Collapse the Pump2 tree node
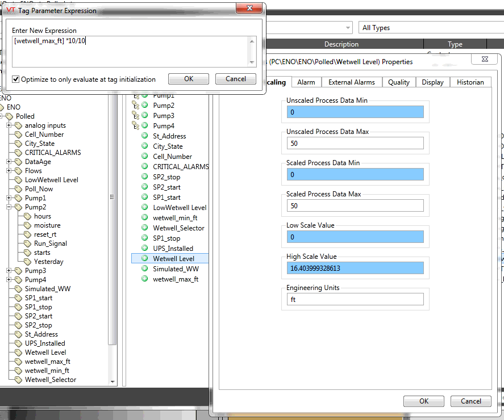The image size is (504, 420). pyautogui.click(x=10, y=207)
